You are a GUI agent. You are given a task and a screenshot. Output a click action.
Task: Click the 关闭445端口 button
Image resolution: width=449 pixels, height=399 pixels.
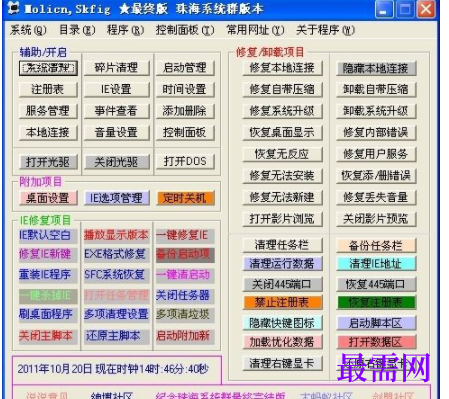coord(282,284)
